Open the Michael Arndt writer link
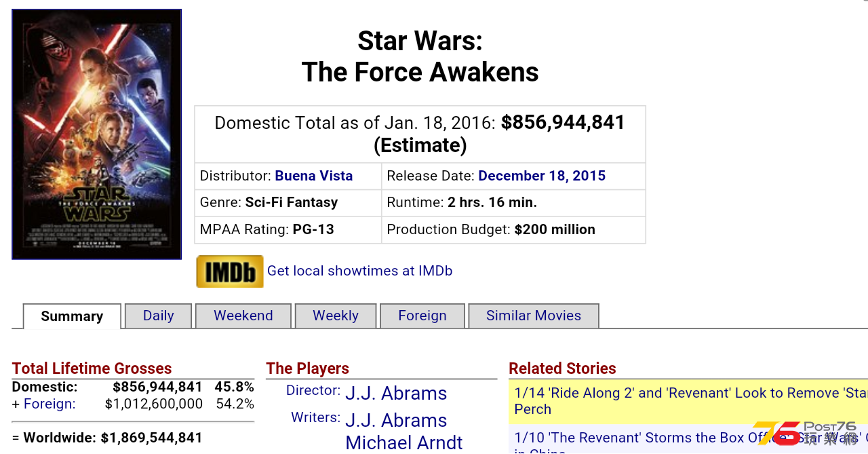The width and height of the screenshot is (868, 454). [x=404, y=442]
